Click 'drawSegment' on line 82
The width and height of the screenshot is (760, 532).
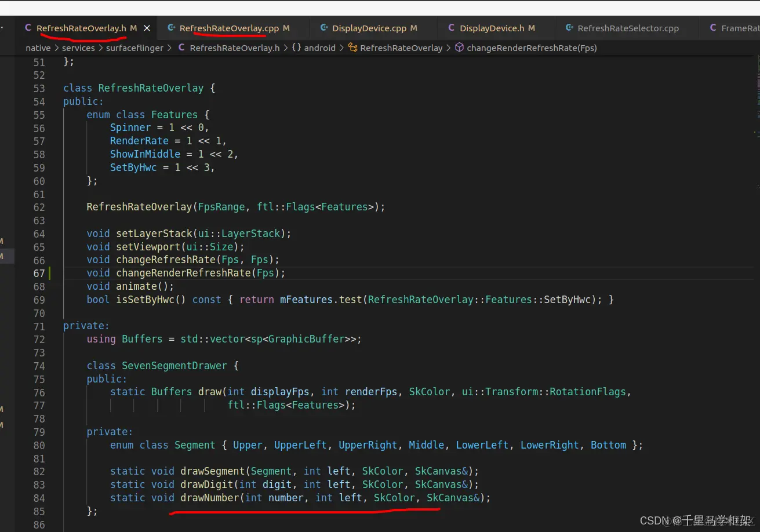[213, 471]
